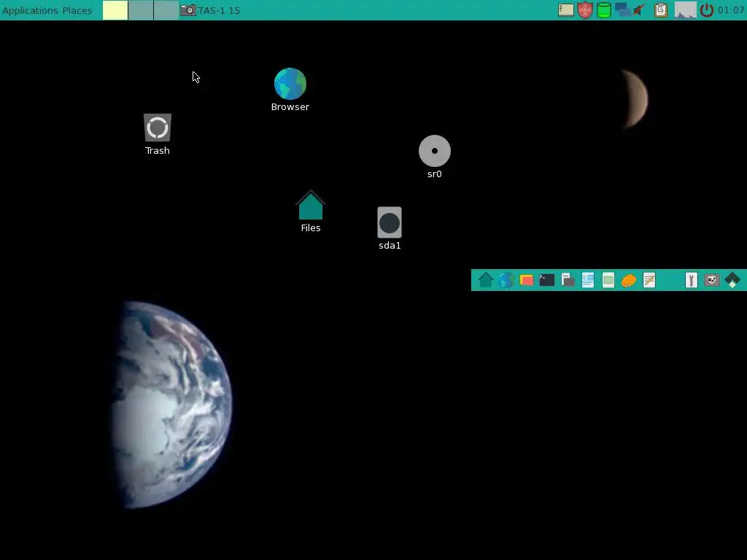Click the CPU usage graph in panel
The width and height of the screenshot is (747, 560).
(x=685, y=10)
